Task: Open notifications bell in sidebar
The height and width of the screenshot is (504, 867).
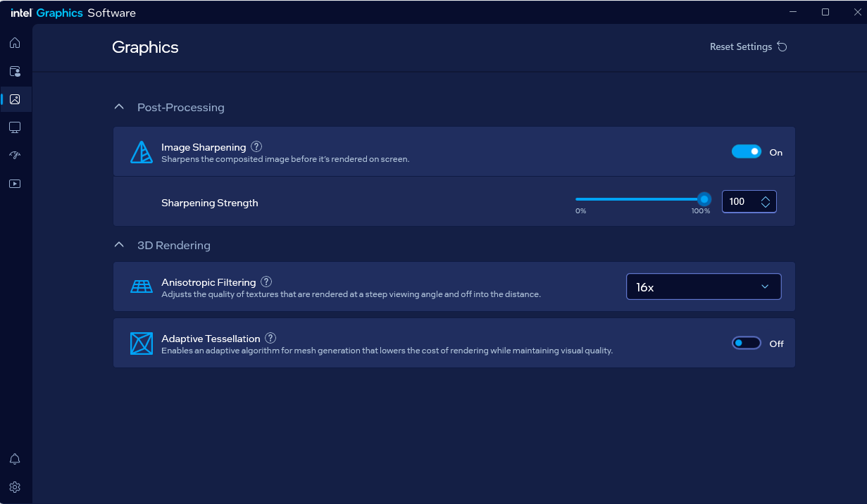Action: pos(15,459)
